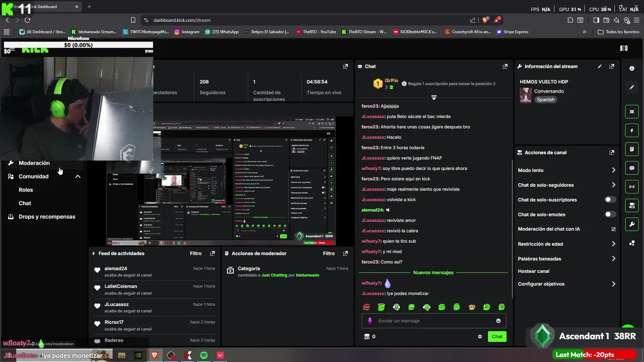Pop out Feed de actividades panel
Viewport: 644px width, 362px height.
212,253
